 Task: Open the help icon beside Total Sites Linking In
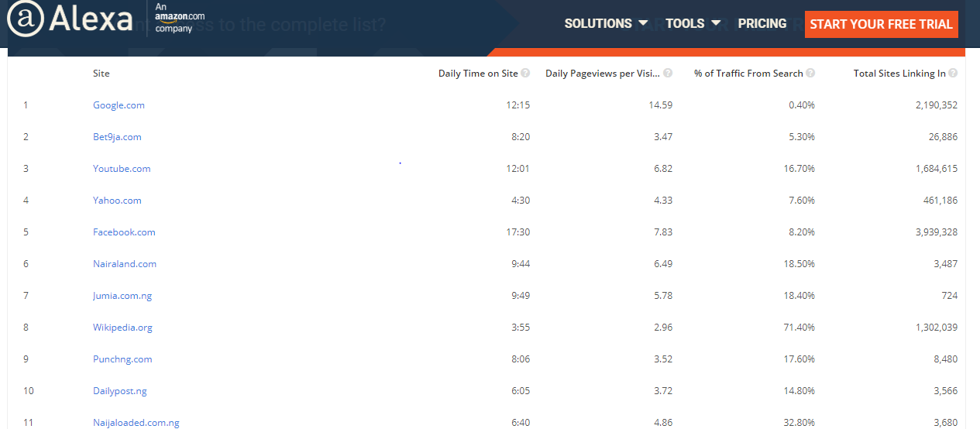pyautogui.click(x=953, y=74)
